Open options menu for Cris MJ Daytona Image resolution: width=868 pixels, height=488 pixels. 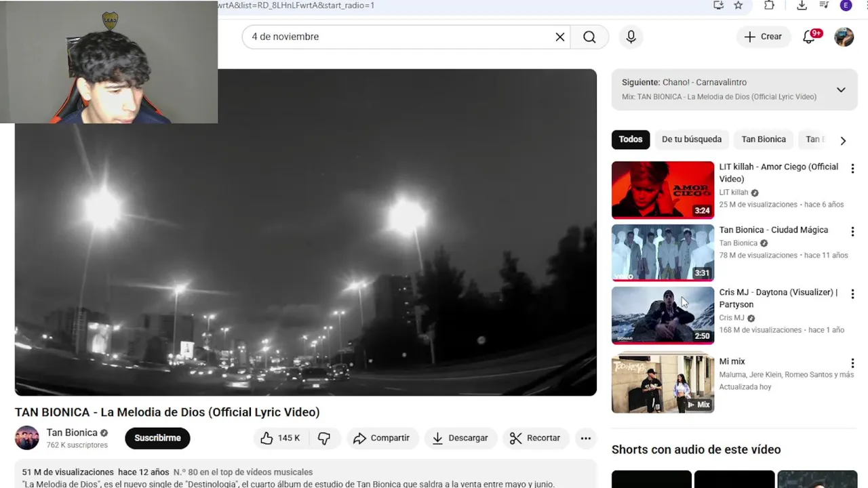(x=852, y=294)
